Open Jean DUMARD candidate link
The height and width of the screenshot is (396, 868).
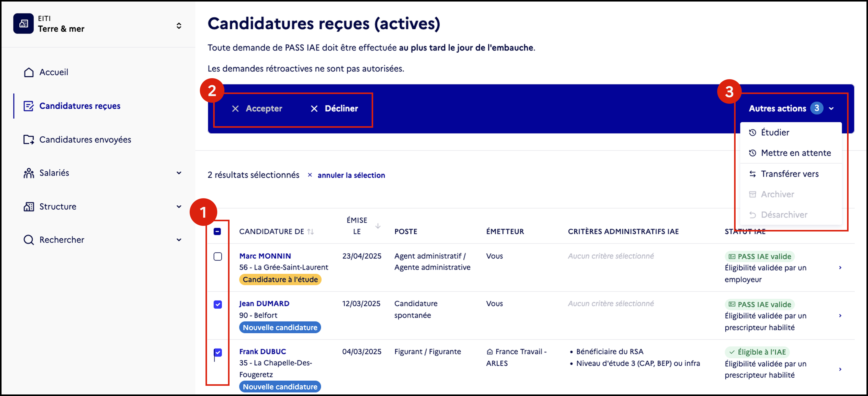pos(264,304)
